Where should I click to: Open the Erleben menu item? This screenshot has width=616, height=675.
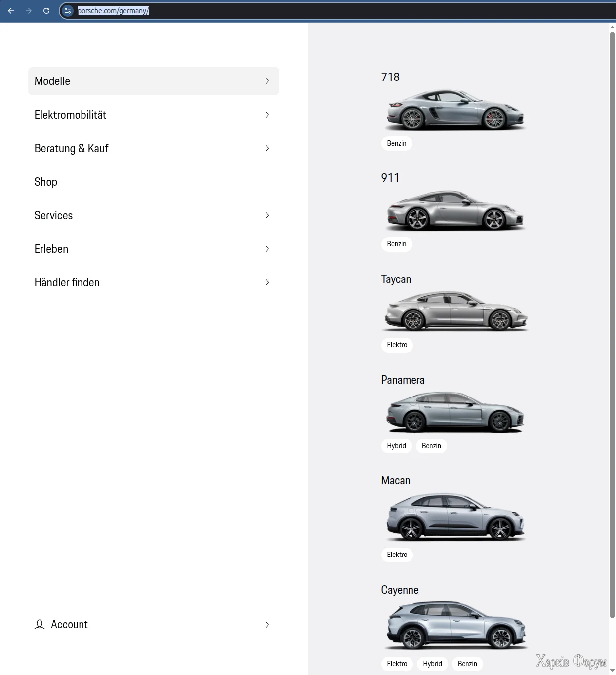pos(154,249)
